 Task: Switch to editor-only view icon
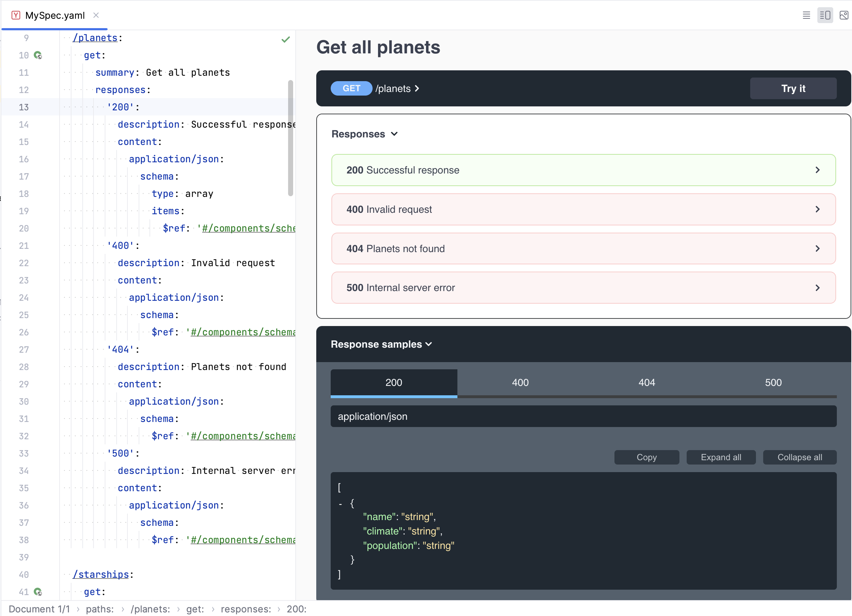click(x=806, y=16)
